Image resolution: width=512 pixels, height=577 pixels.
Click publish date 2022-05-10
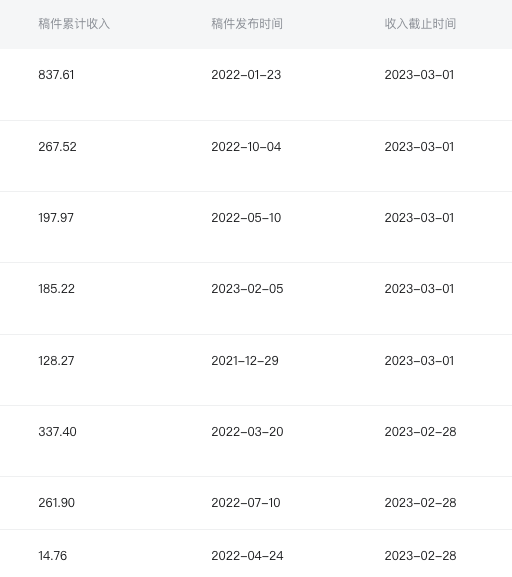click(x=246, y=218)
